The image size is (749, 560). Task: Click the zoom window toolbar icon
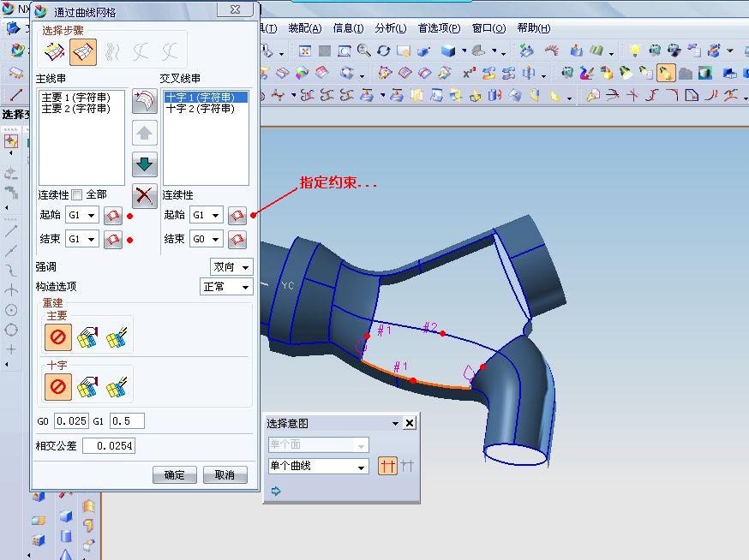pyautogui.click(x=344, y=51)
